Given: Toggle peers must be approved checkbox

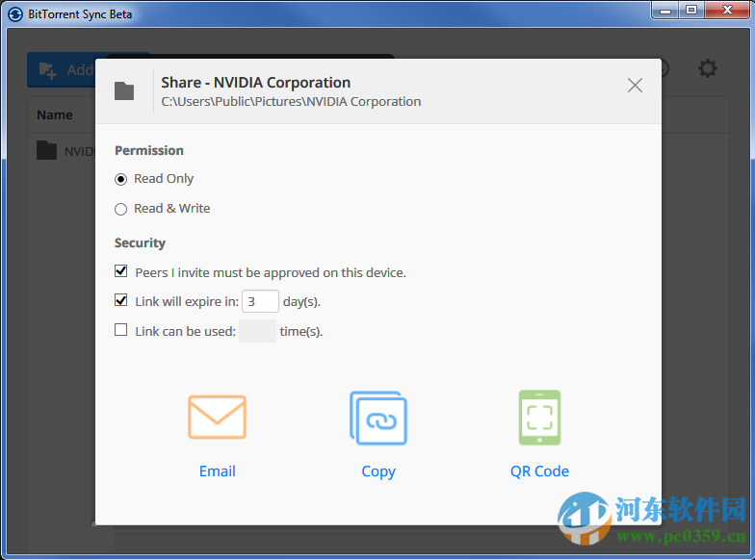Looking at the screenshot, I should (121, 271).
